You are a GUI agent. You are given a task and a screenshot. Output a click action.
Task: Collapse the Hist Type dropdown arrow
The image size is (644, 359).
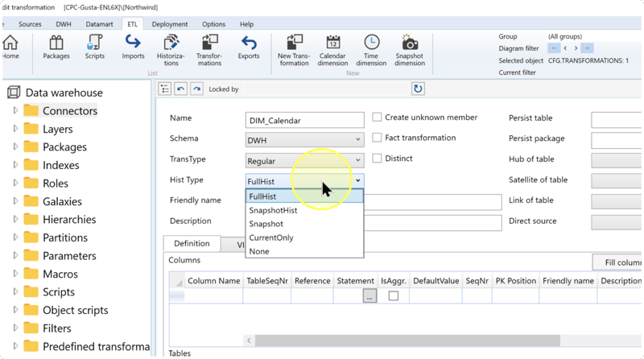(x=357, y=181)
